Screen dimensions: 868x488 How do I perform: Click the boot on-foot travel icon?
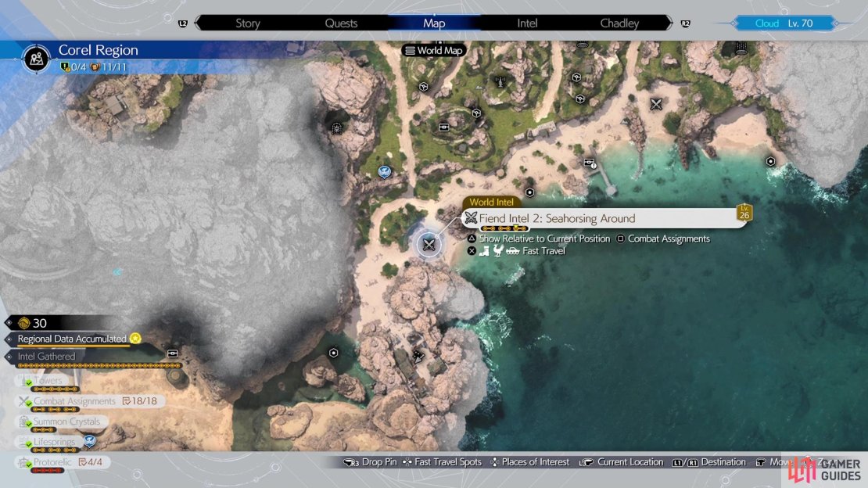[x=484, y=252]
